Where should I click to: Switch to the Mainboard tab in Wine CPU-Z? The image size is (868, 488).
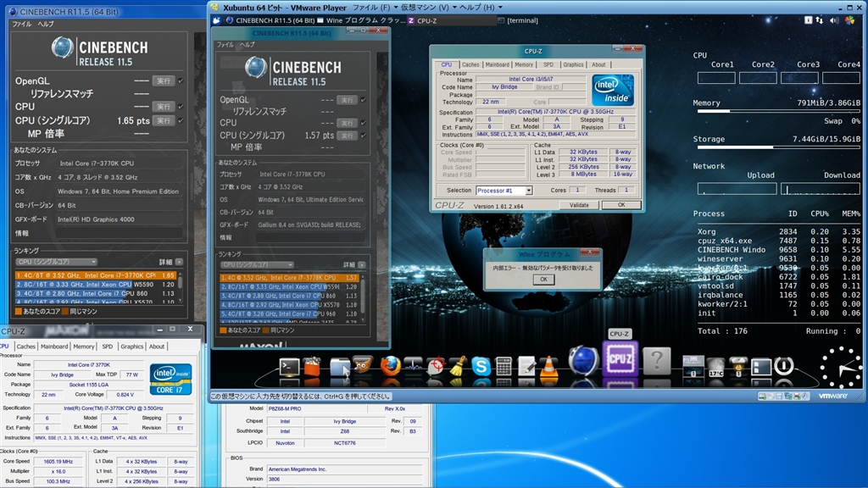pos(497,64)
